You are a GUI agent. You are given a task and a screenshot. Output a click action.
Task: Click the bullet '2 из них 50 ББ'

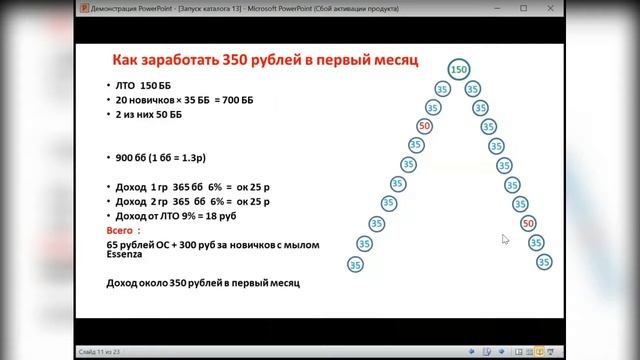tap(149, 115)
